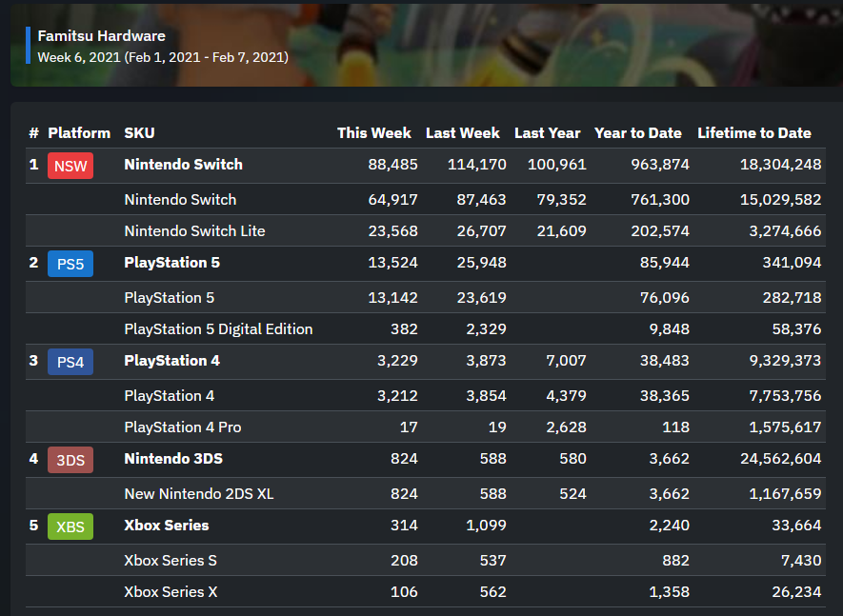Click rank number 1 in the table
The image size is (843, 616).
(34, 165)
